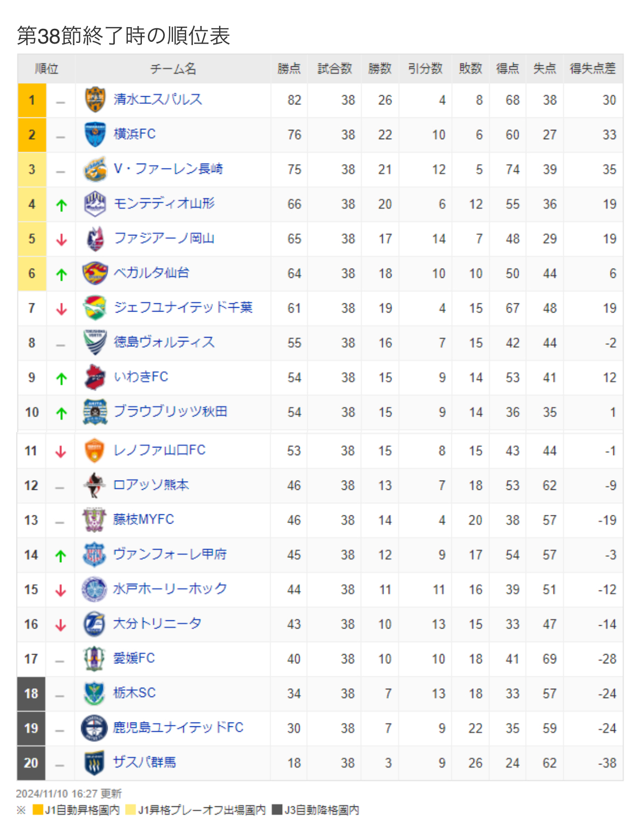This screenshot has width=641, height=840.
Task: Click the Montedio Yamagata team crest
Action: point(95,204)
